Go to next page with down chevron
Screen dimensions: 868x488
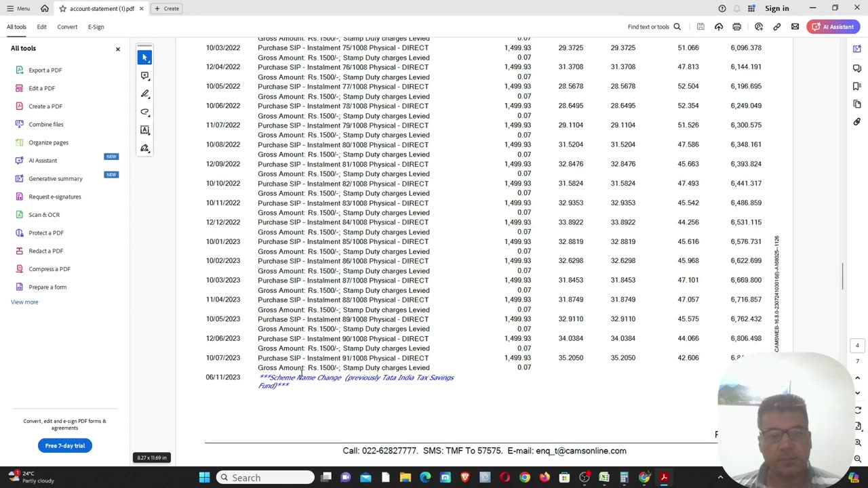(x=857, y=393)
